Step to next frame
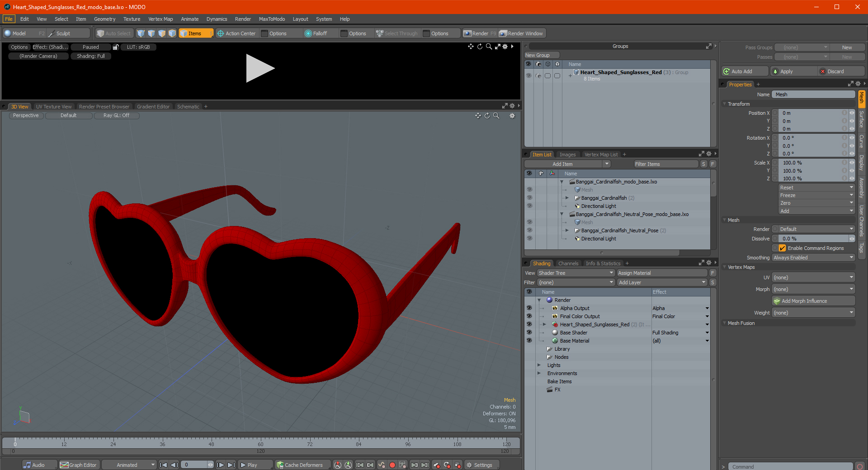 pos(220,465)
